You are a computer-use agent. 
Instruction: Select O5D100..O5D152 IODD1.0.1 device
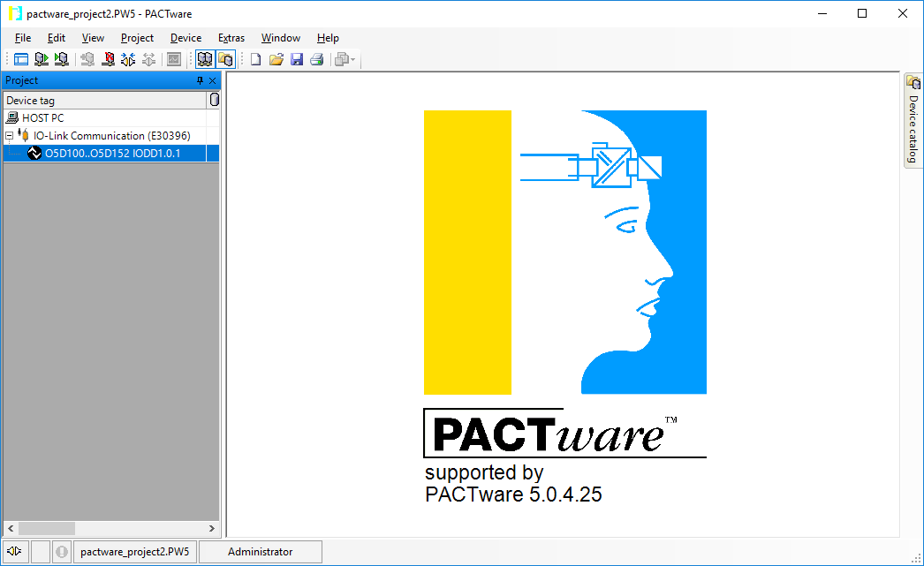(x=112, y=153)
